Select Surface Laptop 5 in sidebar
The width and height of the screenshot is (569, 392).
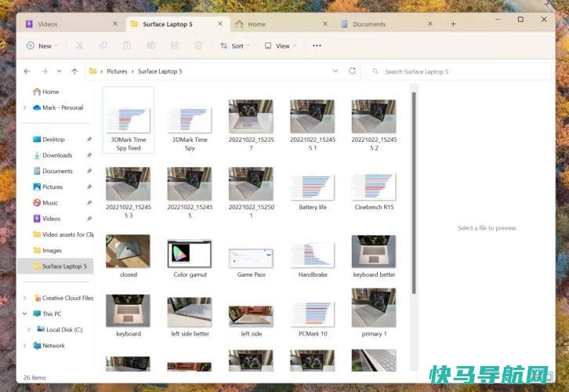point(55,266)
